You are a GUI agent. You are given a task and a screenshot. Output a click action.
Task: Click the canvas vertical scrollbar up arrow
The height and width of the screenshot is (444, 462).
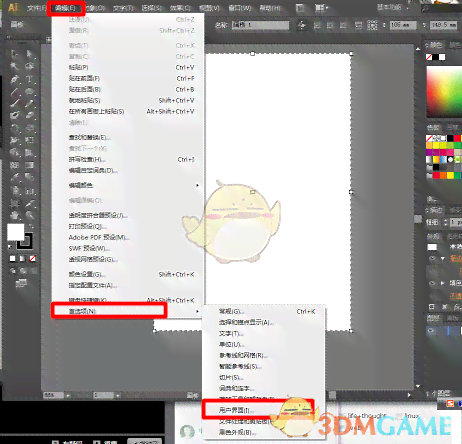click(x=418, y=49)
